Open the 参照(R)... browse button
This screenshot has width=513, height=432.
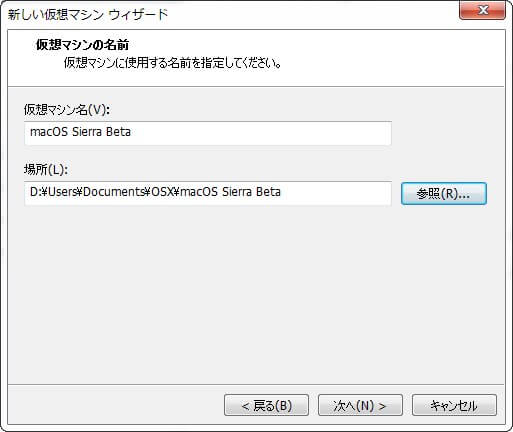(x=444, y=193)
